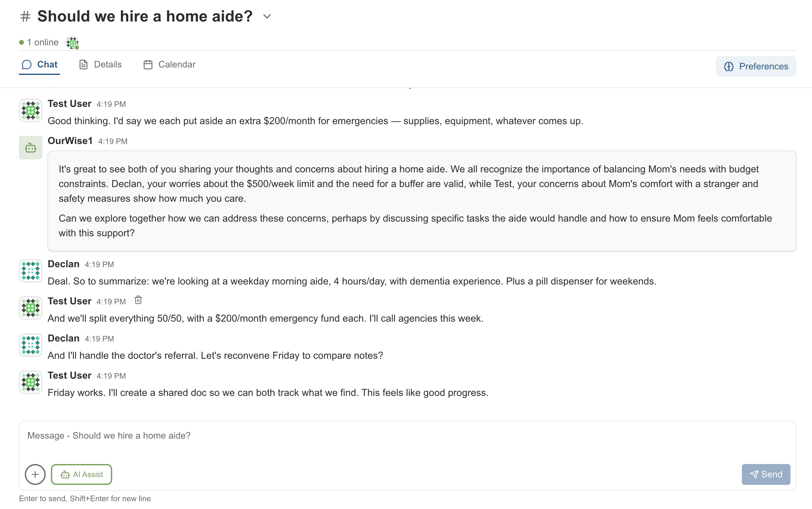Switch to the Calendar tab

point(177,64)
